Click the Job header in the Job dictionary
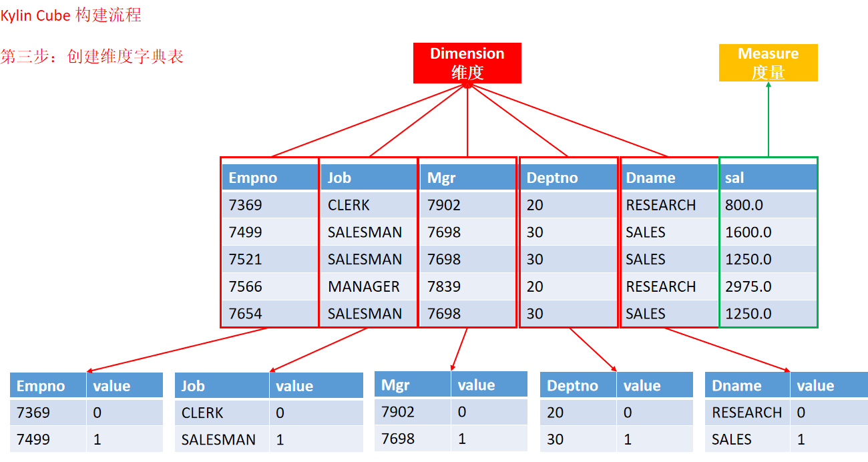The width and height of the screenshot is (868, 462). [x=222, y=385]
